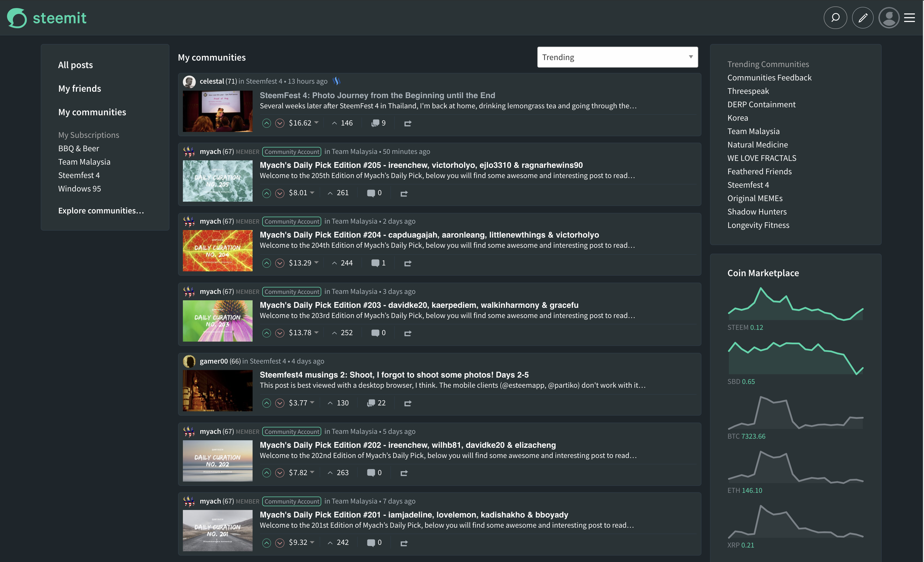Go to All posts
Image resolution: width=924 pixels, height=562 pixels.
[x=75, y=65]
